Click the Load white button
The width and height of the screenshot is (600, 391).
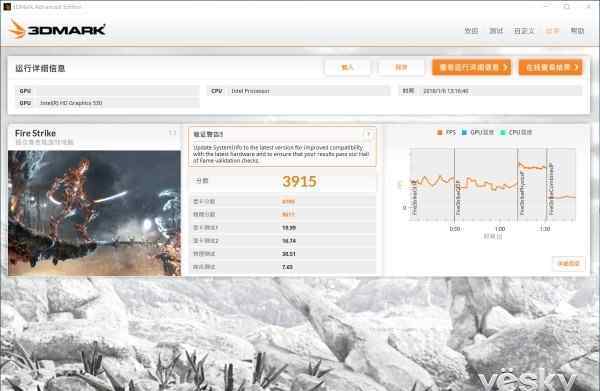click(x=347, y=68)
